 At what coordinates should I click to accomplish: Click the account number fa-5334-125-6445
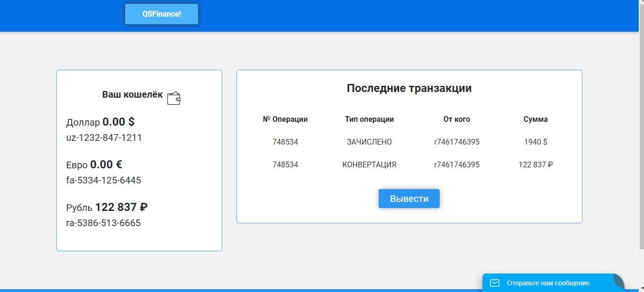click(x=103, y=180)
